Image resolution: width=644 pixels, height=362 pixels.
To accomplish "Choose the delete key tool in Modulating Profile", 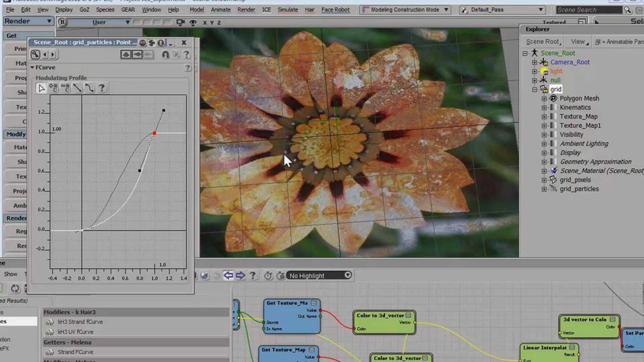I will click(65, 88).
